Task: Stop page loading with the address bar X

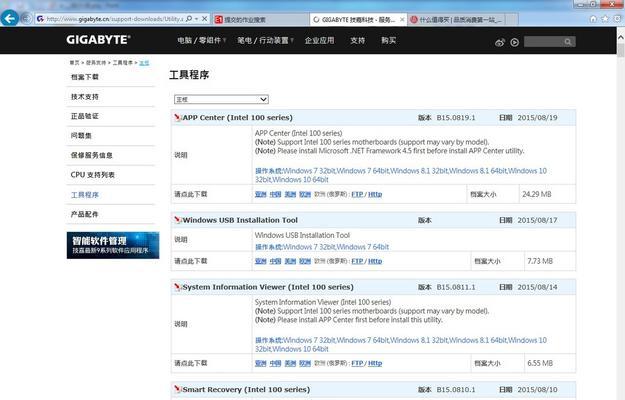Action: [204, 19]
